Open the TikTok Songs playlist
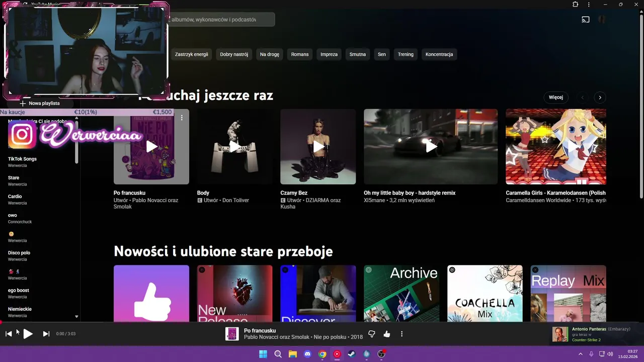This screenshot has width=644, height=362. [22, 159]
